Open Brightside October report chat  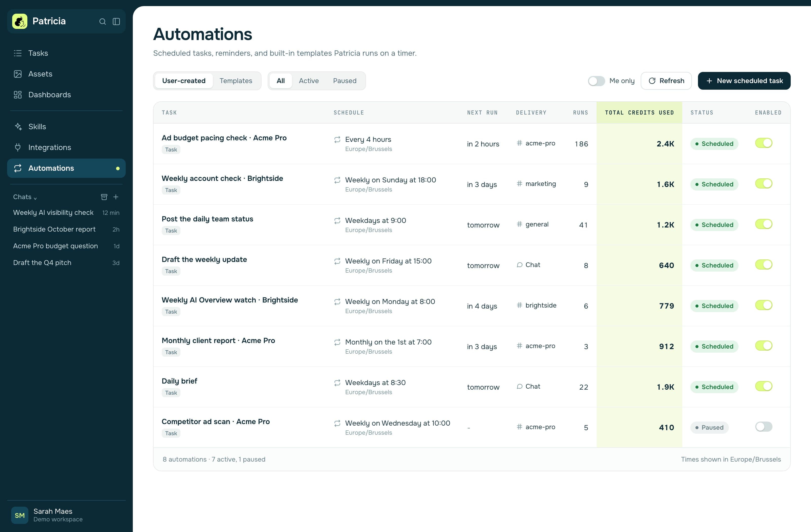pyautogui.click(x=66, y=229)
